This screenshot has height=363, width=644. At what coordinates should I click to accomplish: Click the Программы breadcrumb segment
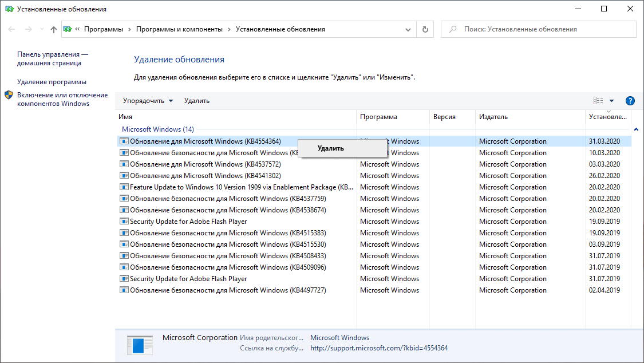[x=104, y=29]
